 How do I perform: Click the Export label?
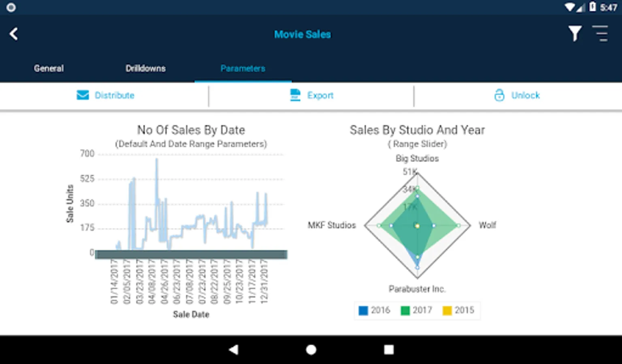click(x=320, y=95)
